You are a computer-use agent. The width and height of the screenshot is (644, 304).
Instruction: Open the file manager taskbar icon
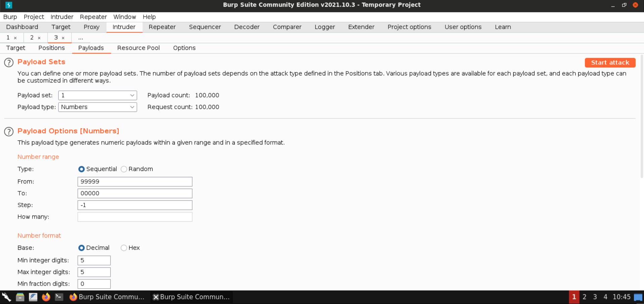coord(20,297)
